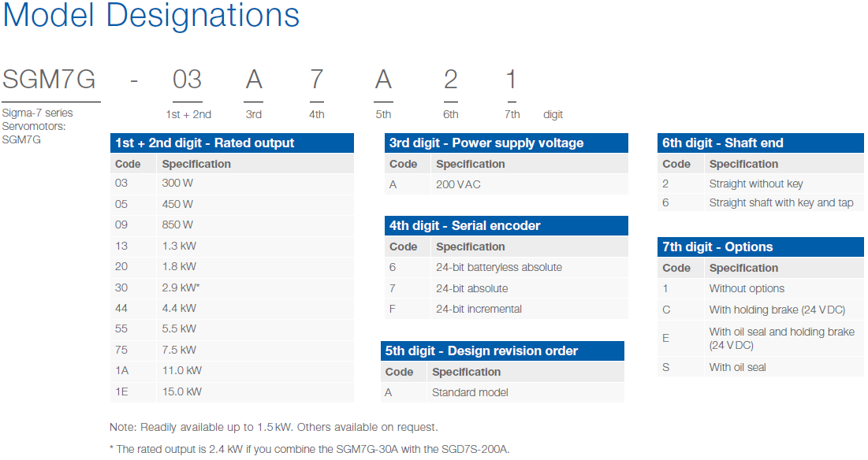Select Straight shaft with key and tap
868x460 pixels.
click(781, 203)
